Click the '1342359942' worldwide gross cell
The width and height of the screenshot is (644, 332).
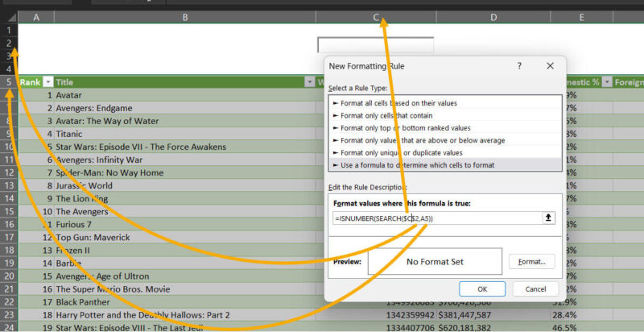tap(376, 315)
